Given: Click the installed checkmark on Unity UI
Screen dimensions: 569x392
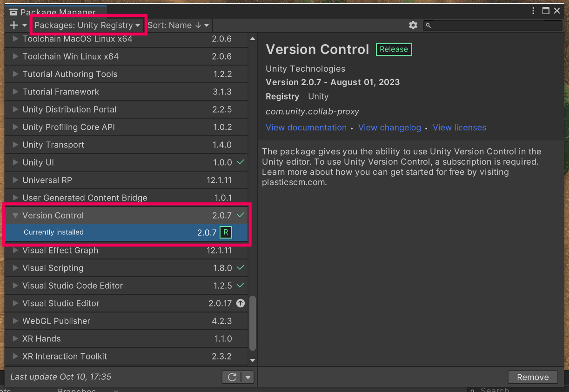Looking at the screenshot, I should (x=240, y=162).
